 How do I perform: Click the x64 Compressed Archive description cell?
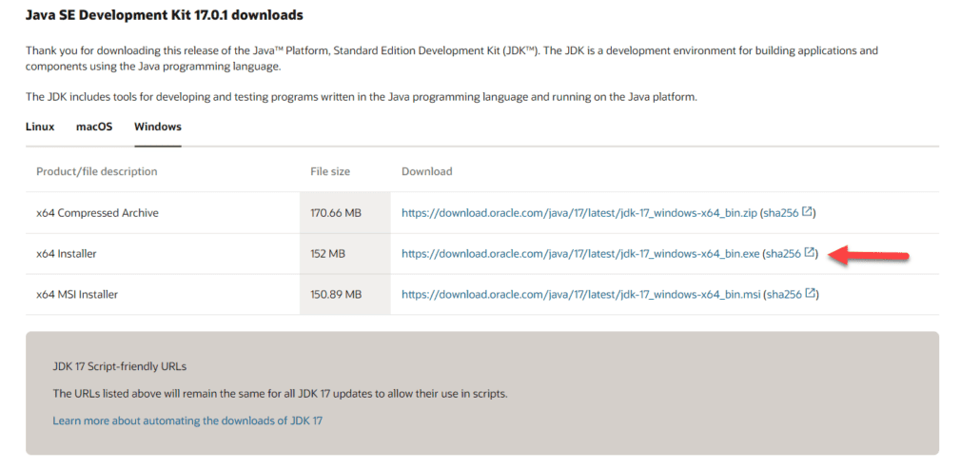coord(97,213)
